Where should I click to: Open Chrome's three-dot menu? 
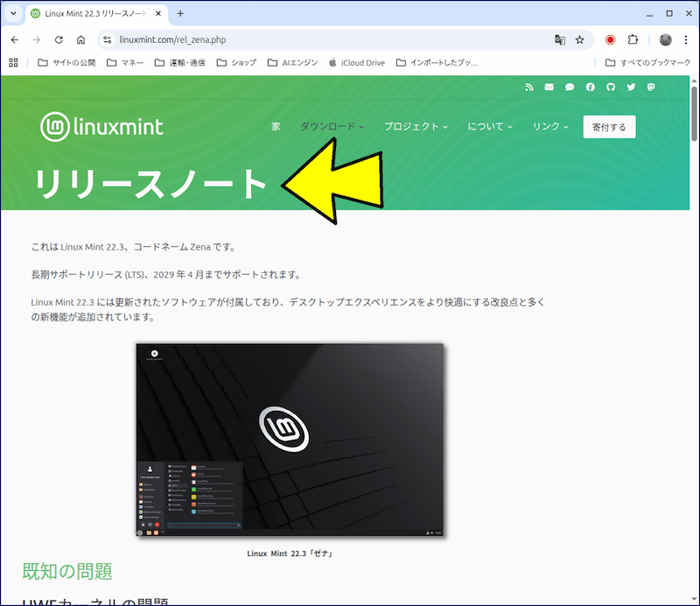point(687,39)
